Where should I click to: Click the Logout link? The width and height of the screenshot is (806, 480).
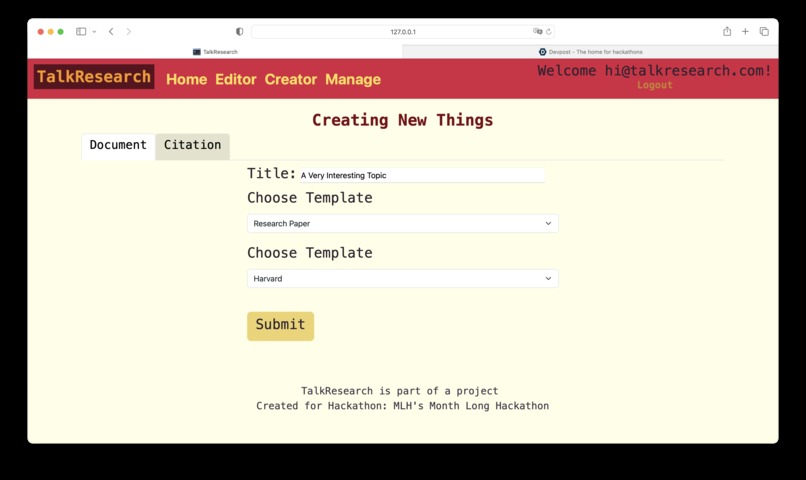click(654, 85)
